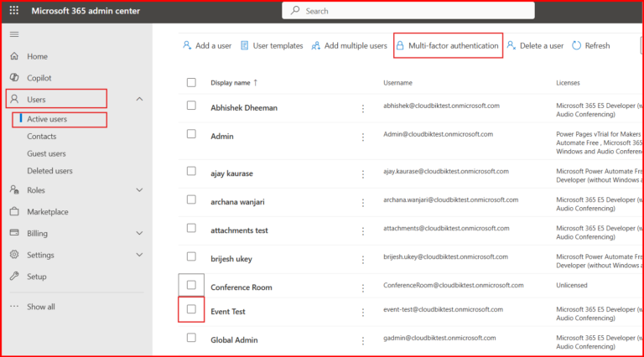Collapse navigation using the hamburger menu icon
Viewport: 644px width, 357px height.
[x=13, y=34]
